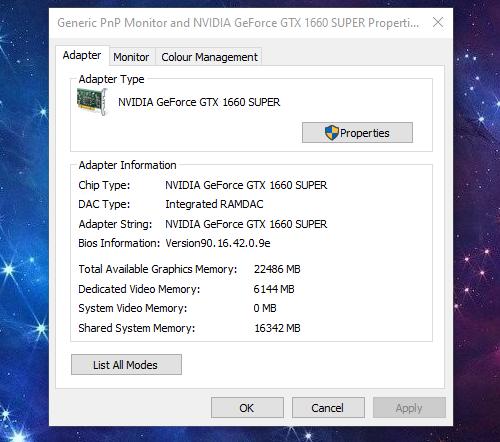Viewport: 500px width, 442px height.
Task: Click the Bios Information version value
Action: click(218, 243)
